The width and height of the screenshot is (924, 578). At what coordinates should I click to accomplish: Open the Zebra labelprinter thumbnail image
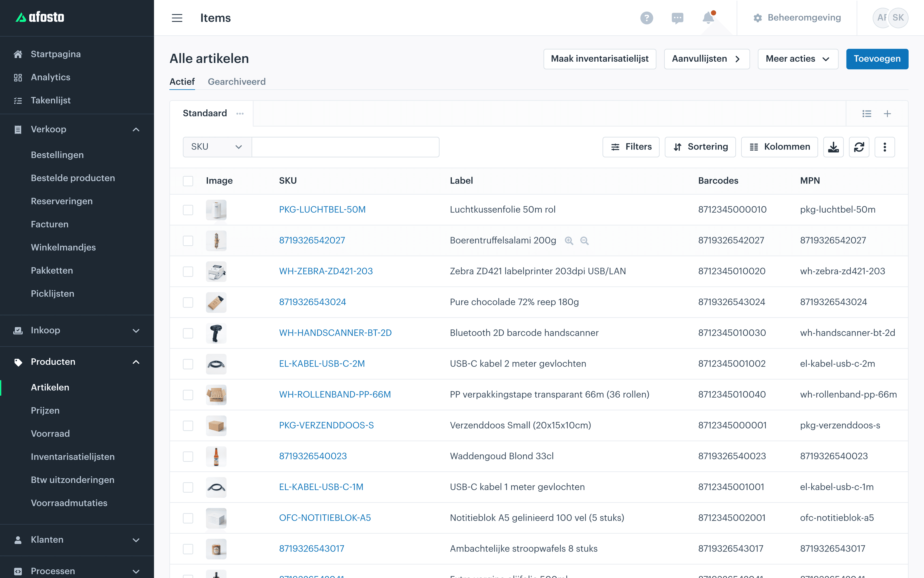point(216,271)
